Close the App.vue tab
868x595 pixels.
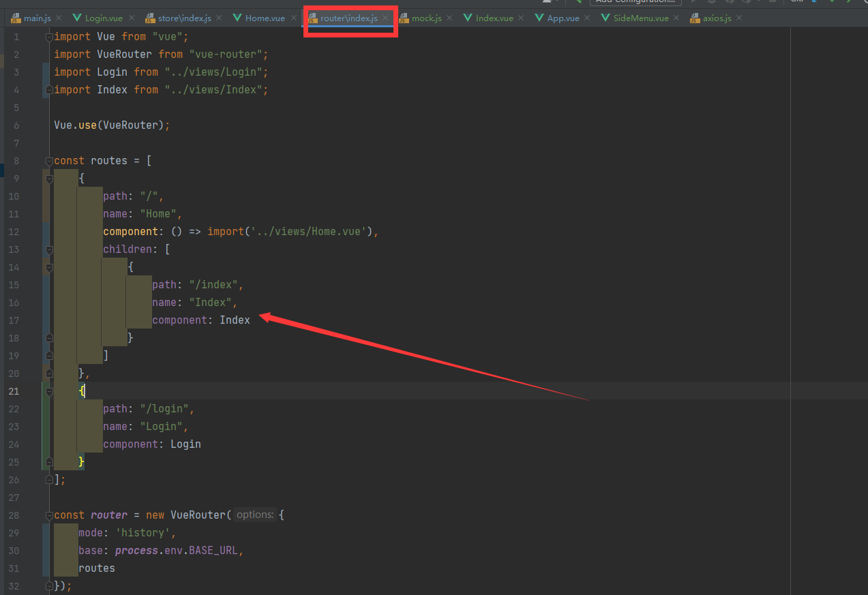coord(587,18)
